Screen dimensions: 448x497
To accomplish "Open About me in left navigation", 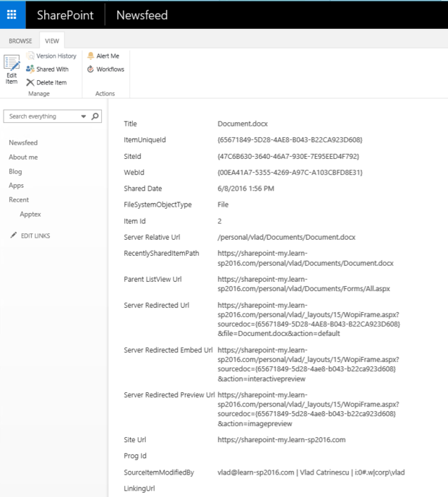I will pyautogui.click(x=23, y=157).
